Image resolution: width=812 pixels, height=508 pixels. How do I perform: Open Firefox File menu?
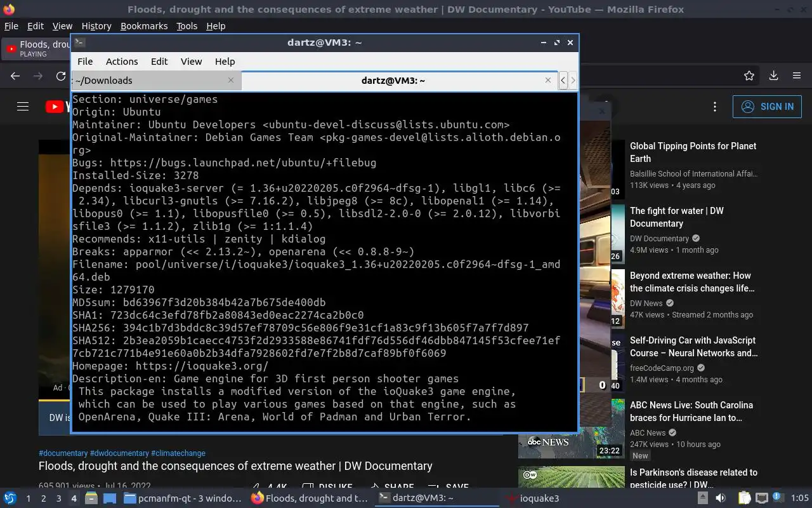(11, 26)
